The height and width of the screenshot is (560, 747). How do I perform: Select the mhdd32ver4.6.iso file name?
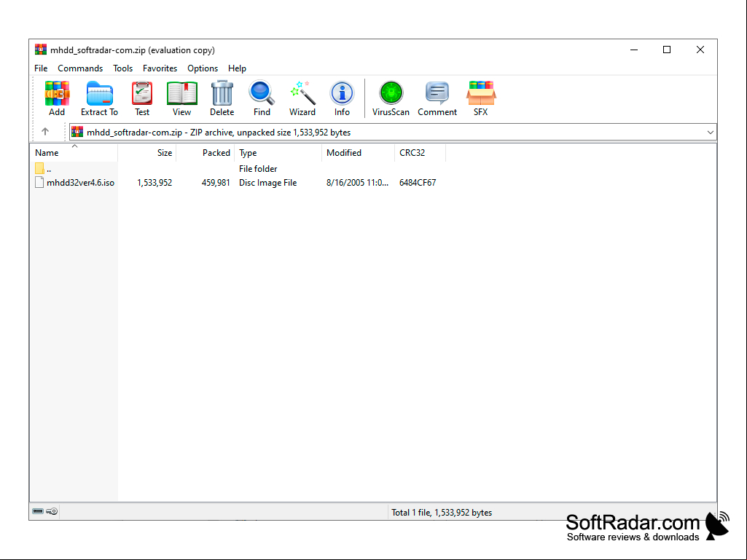click(x=80, y=182)
